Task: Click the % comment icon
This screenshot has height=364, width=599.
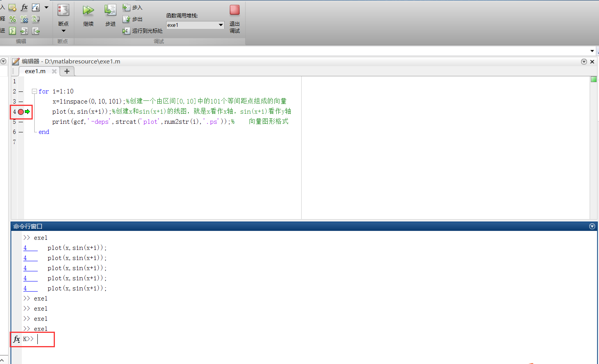Action: 12,19
